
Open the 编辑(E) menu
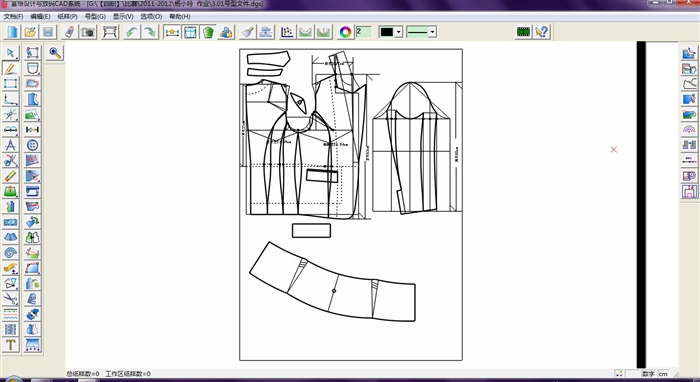(40, 17)
